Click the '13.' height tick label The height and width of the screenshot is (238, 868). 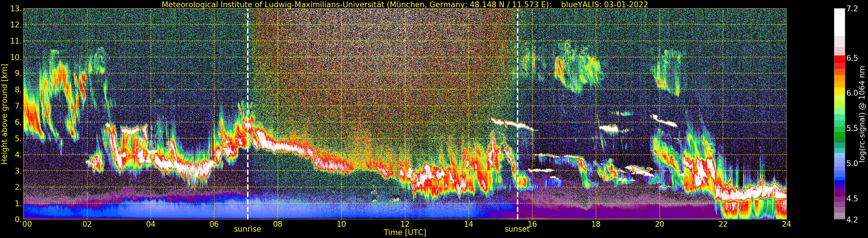[x=16, y=9]
